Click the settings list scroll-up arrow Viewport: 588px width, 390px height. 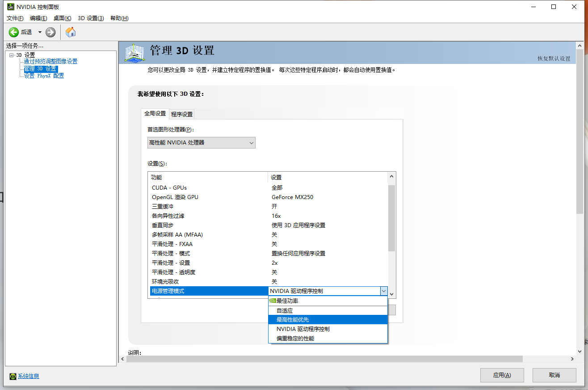[392, 177]
